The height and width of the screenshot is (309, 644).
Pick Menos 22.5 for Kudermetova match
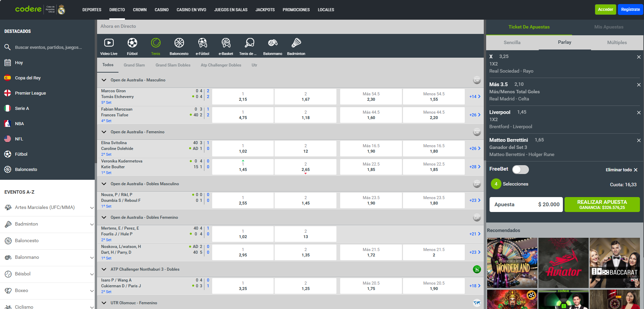click(x=434, y=167)
